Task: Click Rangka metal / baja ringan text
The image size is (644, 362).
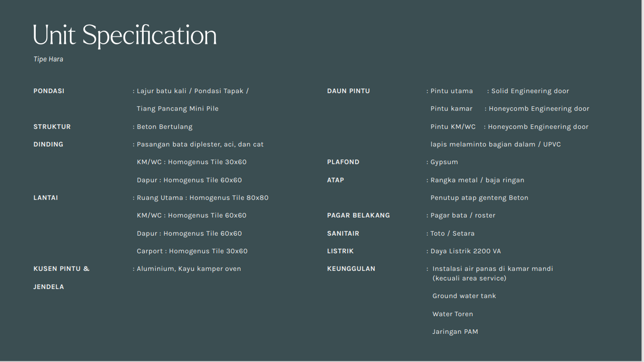Action: 477,180
